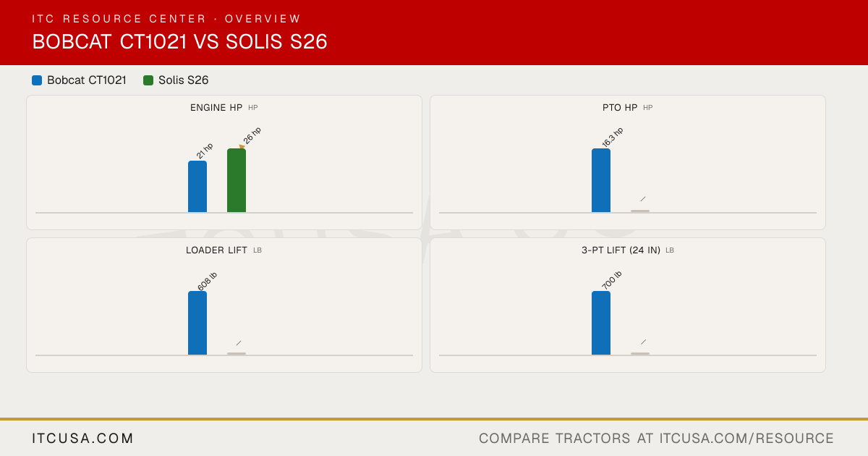The width and height of the screenshot is (868, 456).
Task: Open the Compare Tractors at ITCUSA.COM/RESOURCE link
Action: tap(656, 439)
